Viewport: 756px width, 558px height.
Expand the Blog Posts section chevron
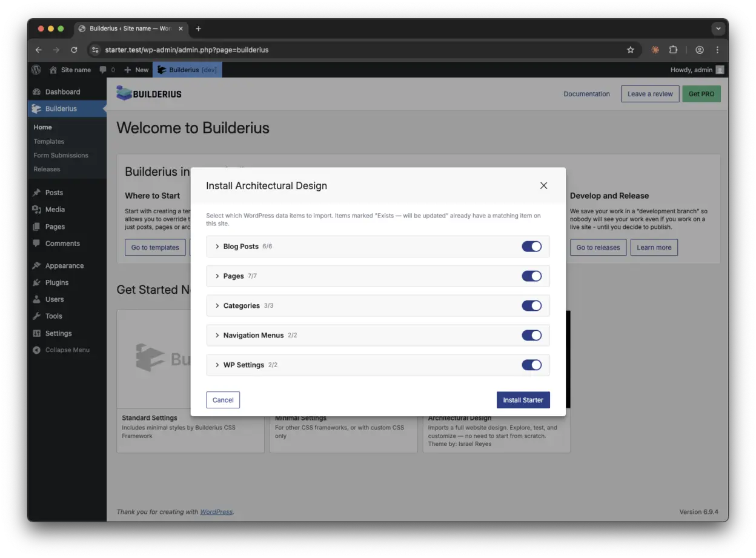click(x=217, y=247)
